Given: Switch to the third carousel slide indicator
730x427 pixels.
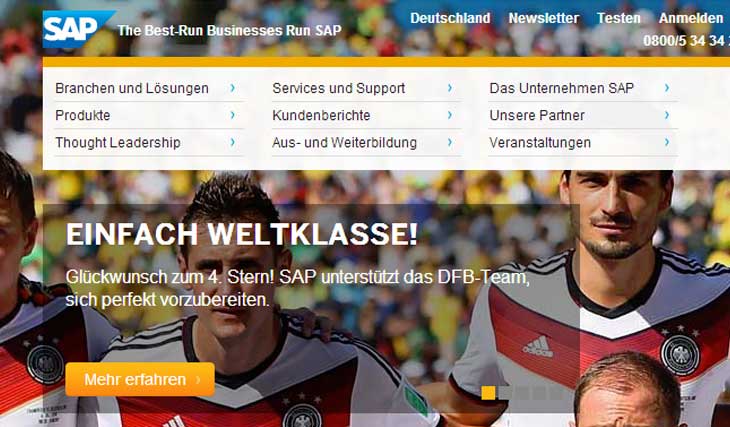Looking at the screenshot, I should (522, 393).
